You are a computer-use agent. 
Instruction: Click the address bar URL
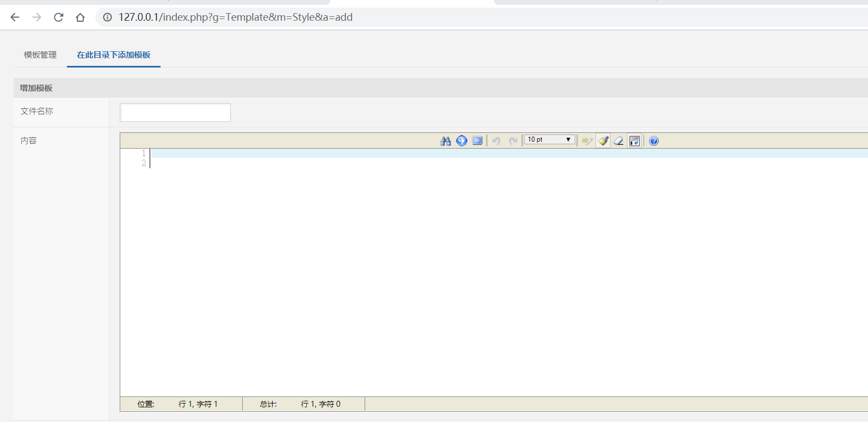coord(236,17)
